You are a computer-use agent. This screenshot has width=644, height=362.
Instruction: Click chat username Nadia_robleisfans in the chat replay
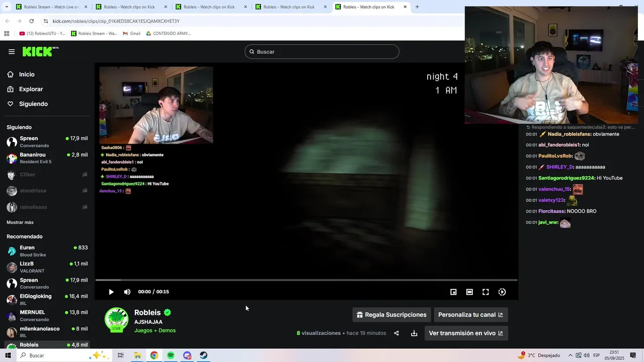[569, 134]
